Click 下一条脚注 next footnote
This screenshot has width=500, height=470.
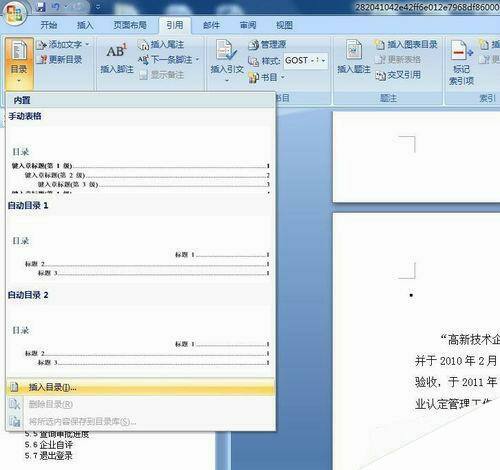[166, 60]
